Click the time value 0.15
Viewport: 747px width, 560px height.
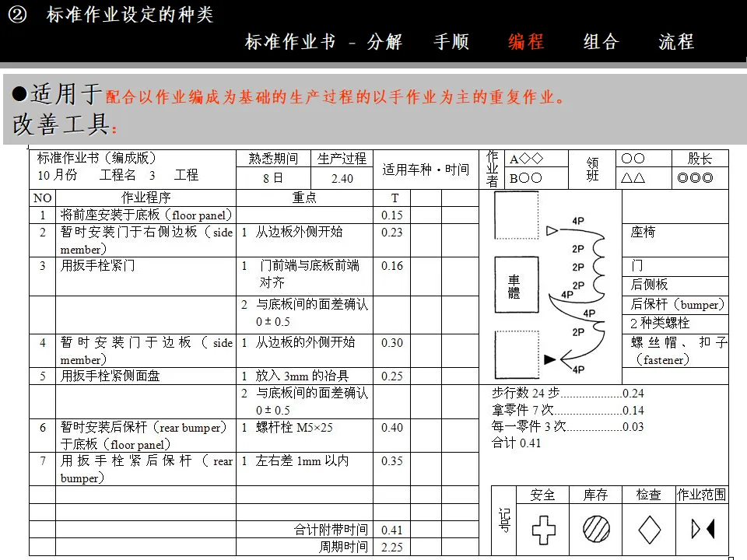(391, 215)
